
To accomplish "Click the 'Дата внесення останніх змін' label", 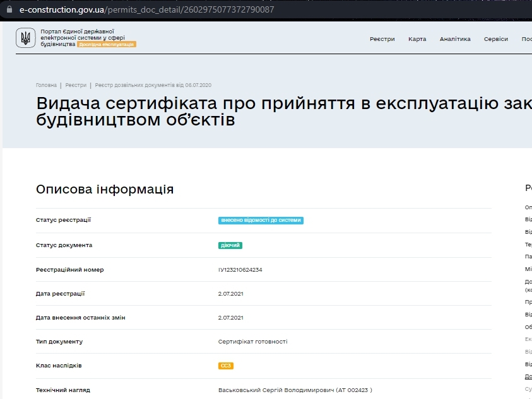I will click(80, 318).
